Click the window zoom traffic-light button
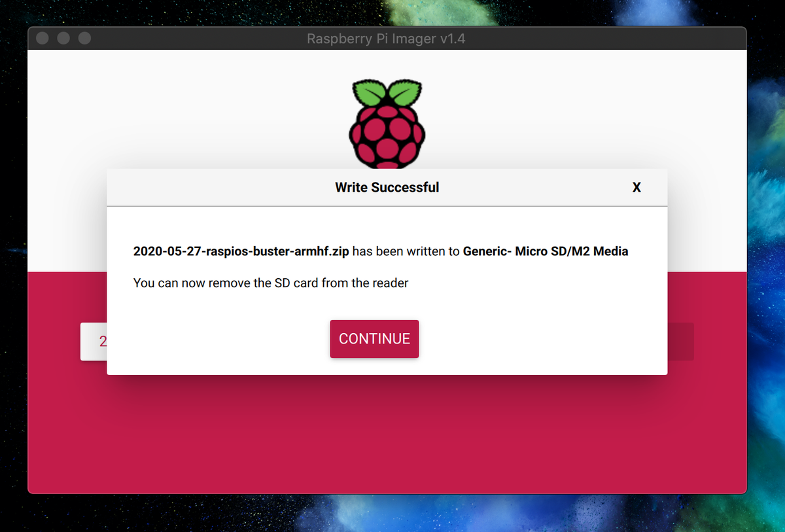785x532 pixels. [84, 38]
